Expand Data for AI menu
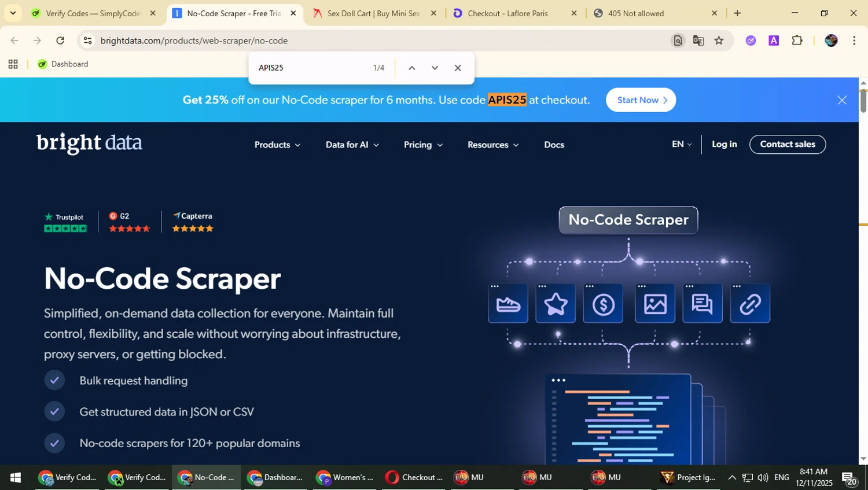Image resolution: width=868 pixels, height=490 pixels. tap(352, 145)
